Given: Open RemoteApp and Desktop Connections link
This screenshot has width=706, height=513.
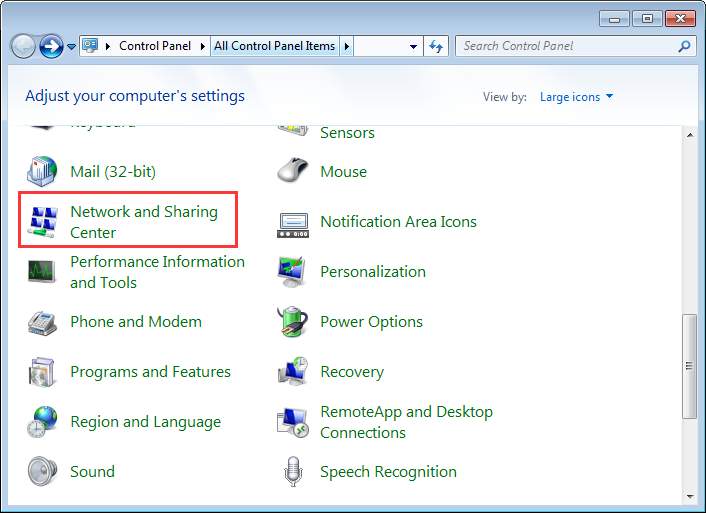Looking at the screenshot, I should tap(406, 422).
